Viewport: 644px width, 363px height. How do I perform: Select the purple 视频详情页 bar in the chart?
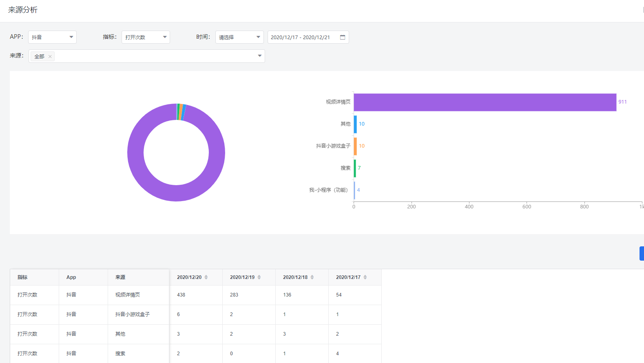485,102
